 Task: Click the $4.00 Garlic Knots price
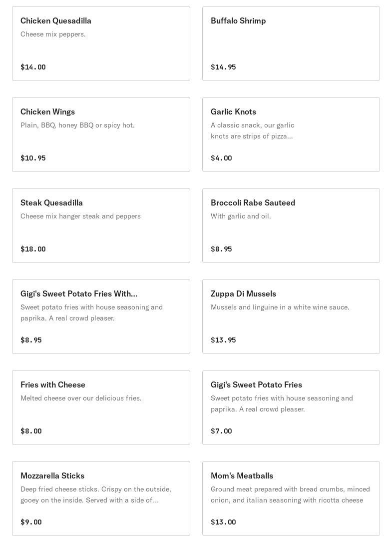coord(221,158)
